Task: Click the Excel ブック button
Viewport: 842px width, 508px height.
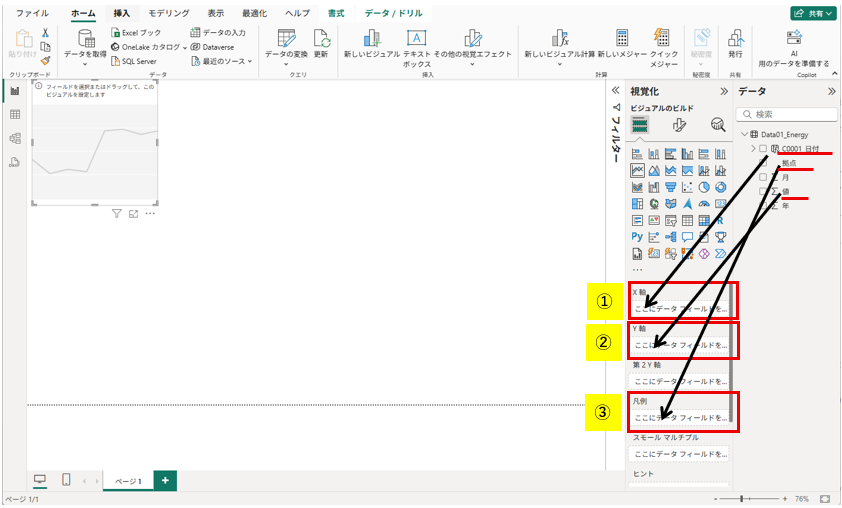Action: (136, 33)
